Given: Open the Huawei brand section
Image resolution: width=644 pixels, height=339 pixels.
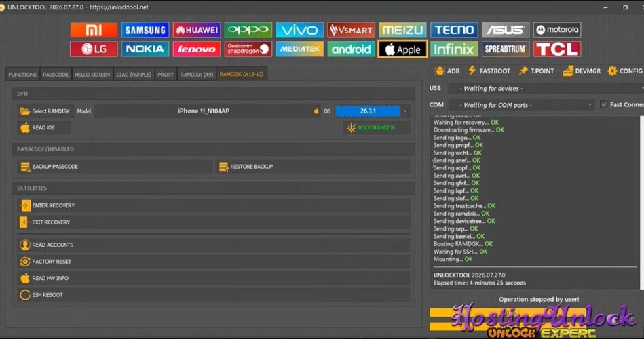Looking at the screenshot, I should (x=196, y=30).
